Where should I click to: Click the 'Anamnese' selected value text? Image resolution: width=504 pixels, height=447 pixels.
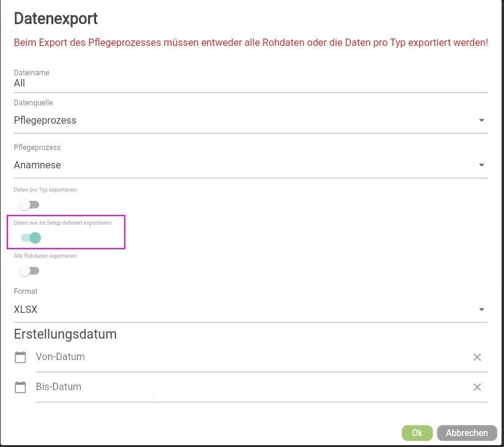[x=37, y=165]
